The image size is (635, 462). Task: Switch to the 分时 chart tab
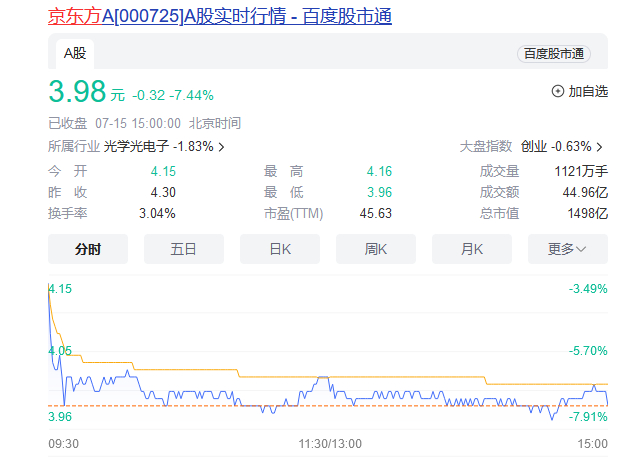point(88,249)
